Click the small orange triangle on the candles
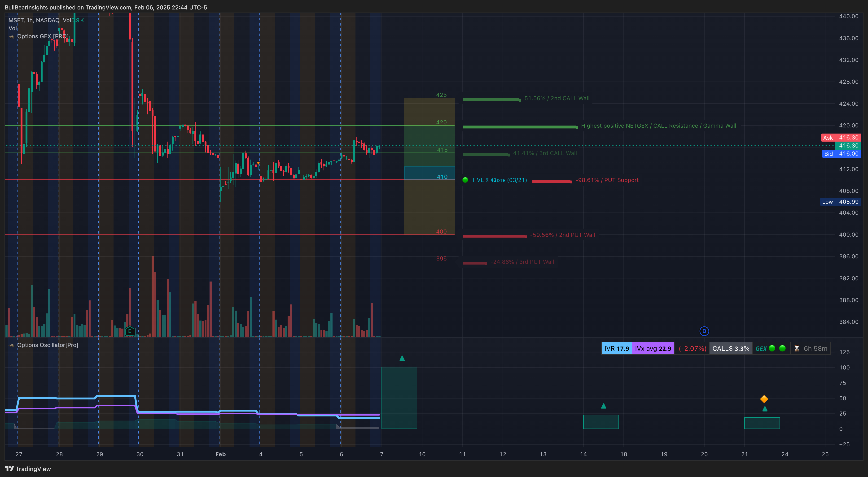868x477 pixels. [x=258, y=163]
